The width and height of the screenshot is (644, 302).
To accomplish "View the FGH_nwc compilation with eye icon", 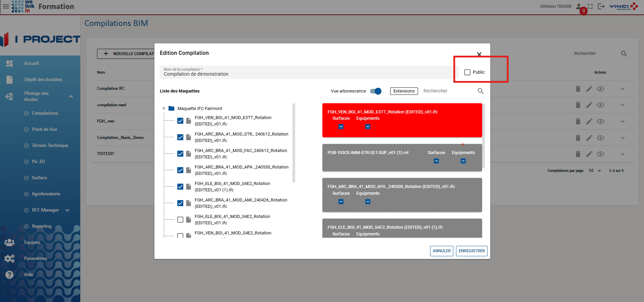I will click(x=600, y=121).
